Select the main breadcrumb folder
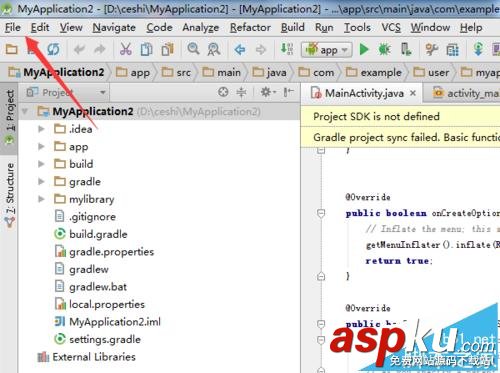This screenshot has width=500, height=373. click(x=222, y=72)
